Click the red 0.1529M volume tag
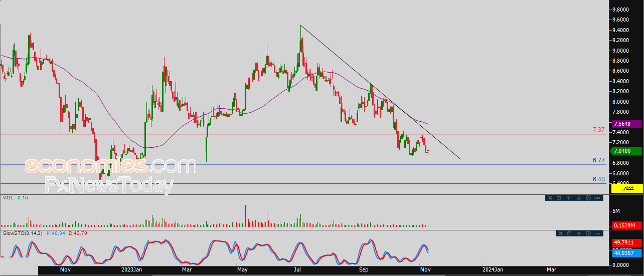 (x=626, y=225)
